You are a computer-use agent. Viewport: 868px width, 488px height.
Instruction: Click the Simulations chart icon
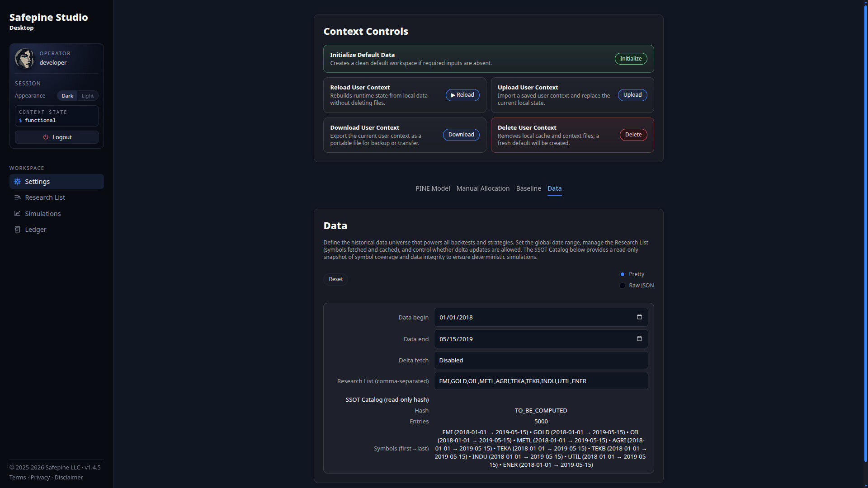click(x=17, y=214)
